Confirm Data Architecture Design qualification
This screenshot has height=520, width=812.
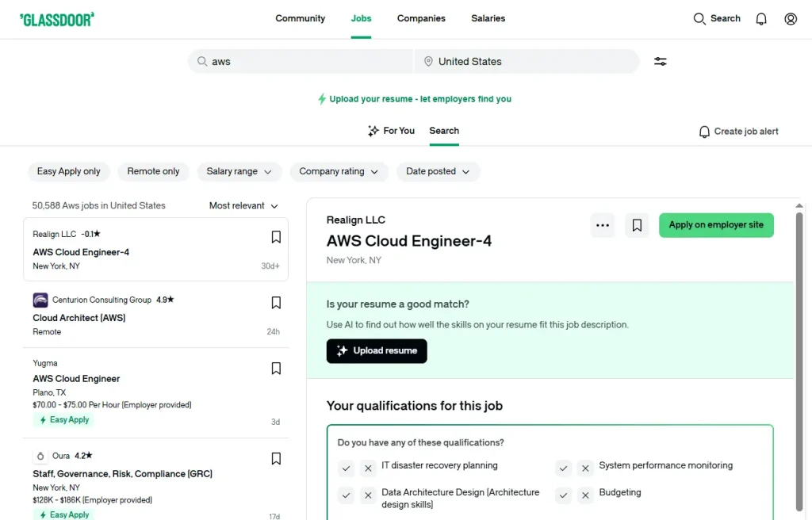(346, 495)
